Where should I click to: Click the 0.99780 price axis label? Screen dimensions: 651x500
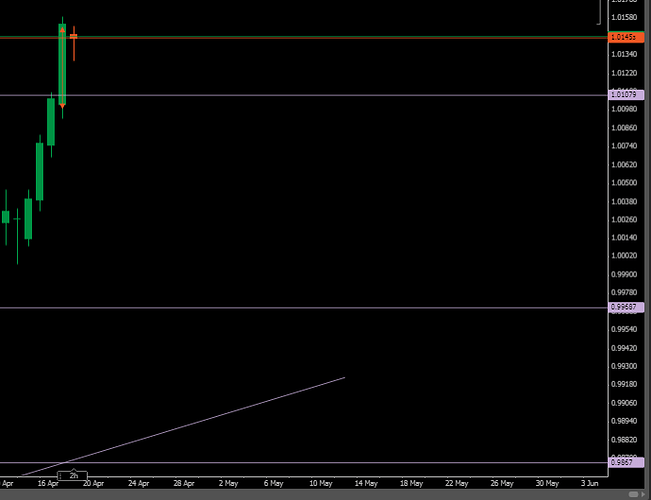[624, 292]
